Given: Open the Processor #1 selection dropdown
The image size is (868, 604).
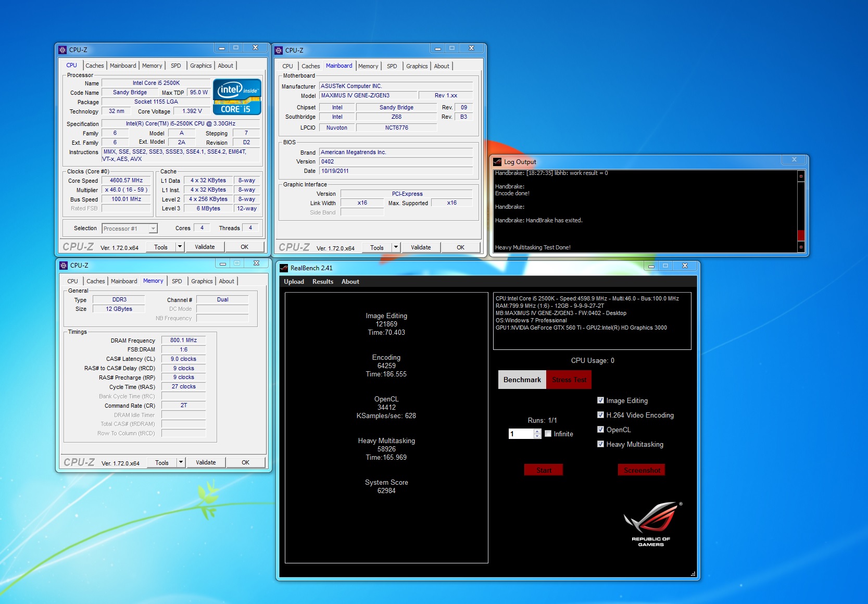Looking at the screenshot, I should click(153, 229).
